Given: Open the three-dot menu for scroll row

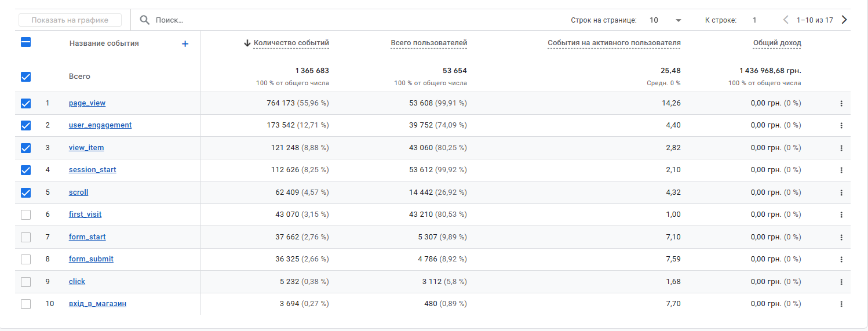Looking at the screenshot, I should pos(841,192).
